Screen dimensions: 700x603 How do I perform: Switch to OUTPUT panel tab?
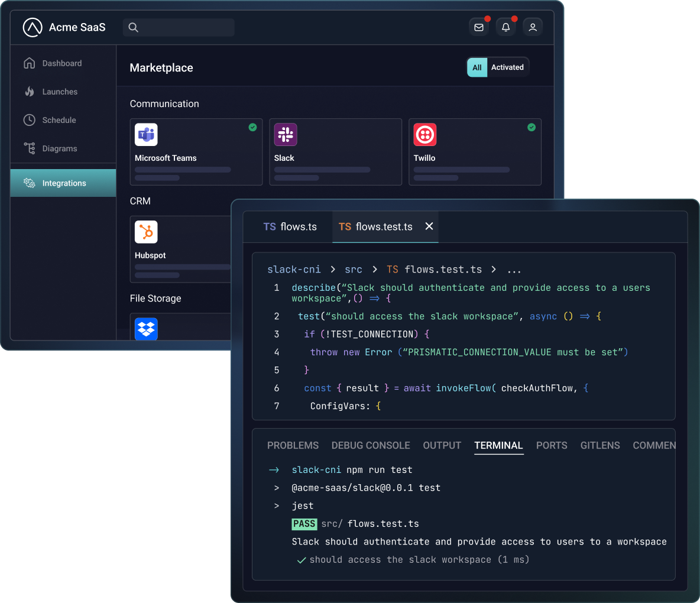[x=442, y=445]
